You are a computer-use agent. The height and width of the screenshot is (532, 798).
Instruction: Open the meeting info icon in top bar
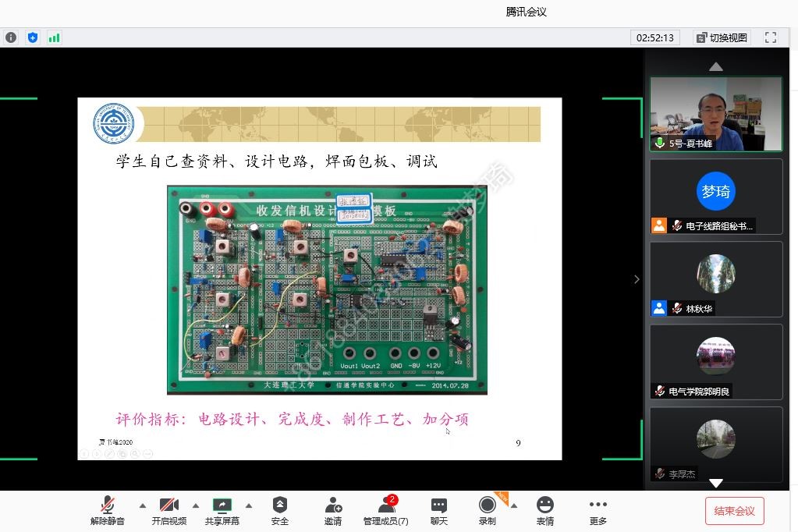11,37
